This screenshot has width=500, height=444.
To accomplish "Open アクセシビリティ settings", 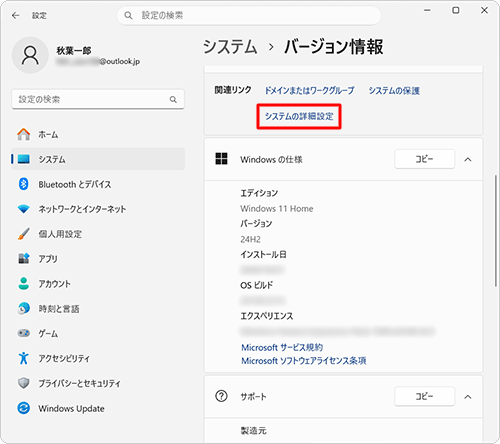I will point(98,358).
